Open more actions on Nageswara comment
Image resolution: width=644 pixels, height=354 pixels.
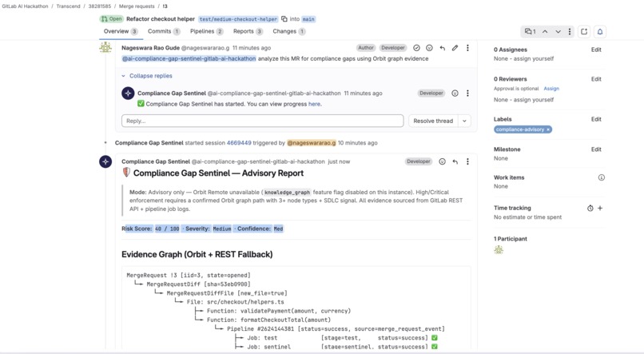467,48
